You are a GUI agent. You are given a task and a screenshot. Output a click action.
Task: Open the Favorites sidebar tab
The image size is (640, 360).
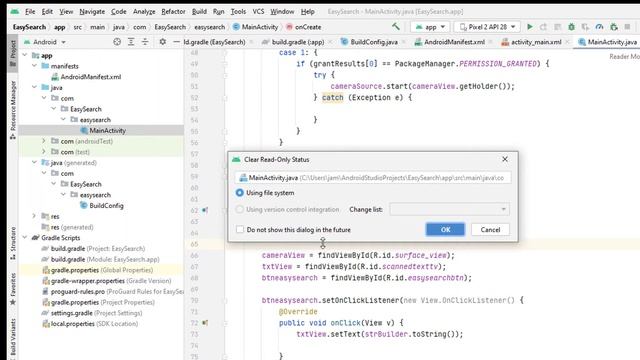pos(13,289)
